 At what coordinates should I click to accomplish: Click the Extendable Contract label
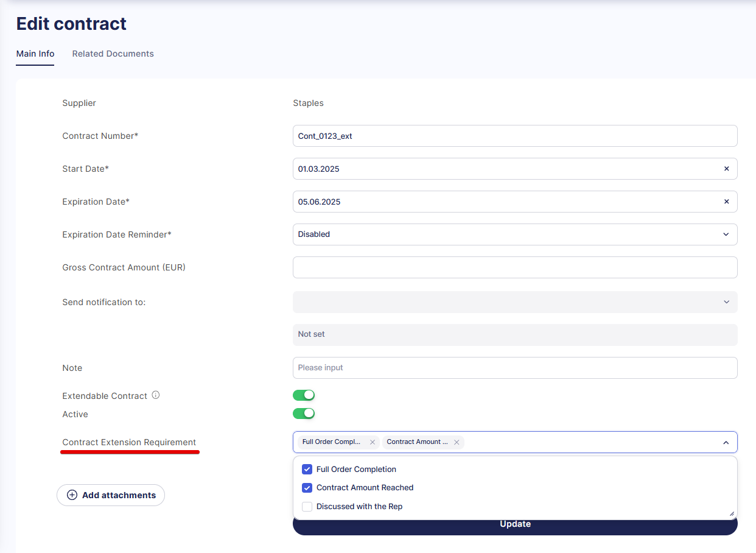click(105, 396)
